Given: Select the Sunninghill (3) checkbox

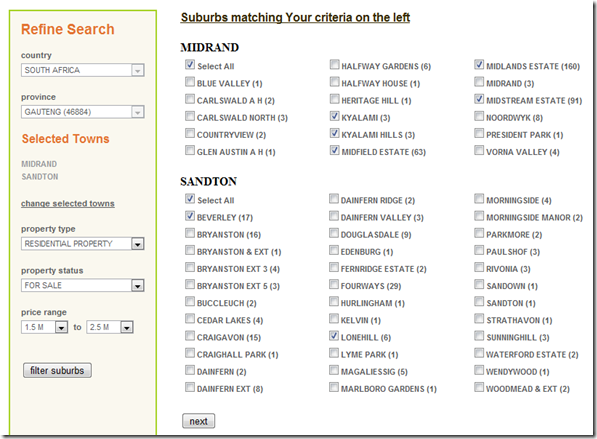Looking at the screenshot, I should click(x=479, y=336).
